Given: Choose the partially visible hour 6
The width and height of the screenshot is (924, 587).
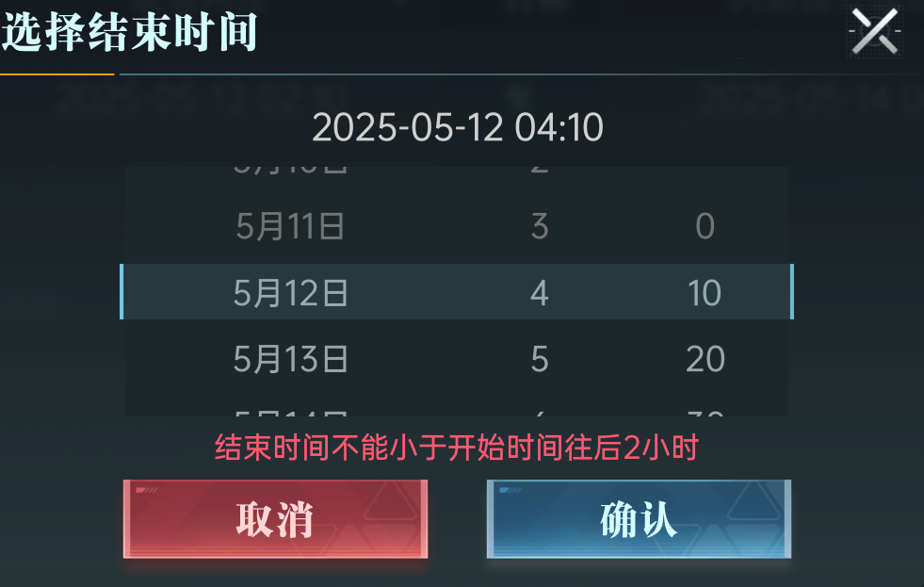Looking at the screenshot, I should 540,413.
